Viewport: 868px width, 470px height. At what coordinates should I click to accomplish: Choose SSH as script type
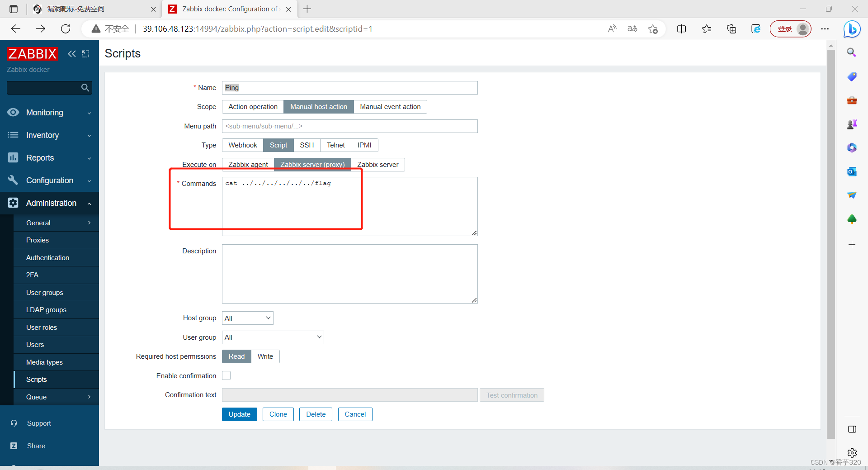coord(307,145)
